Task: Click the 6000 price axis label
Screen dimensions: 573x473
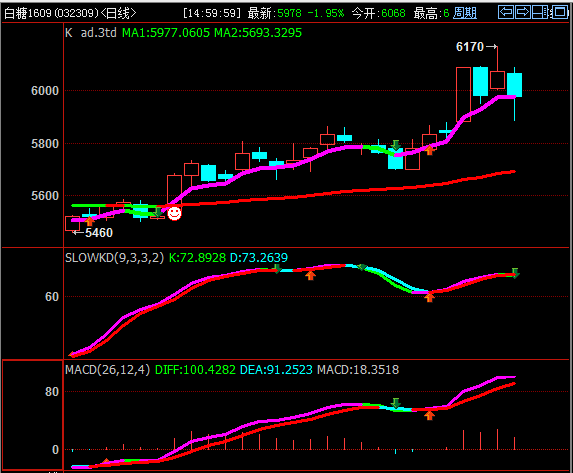Action: point(45,91)
